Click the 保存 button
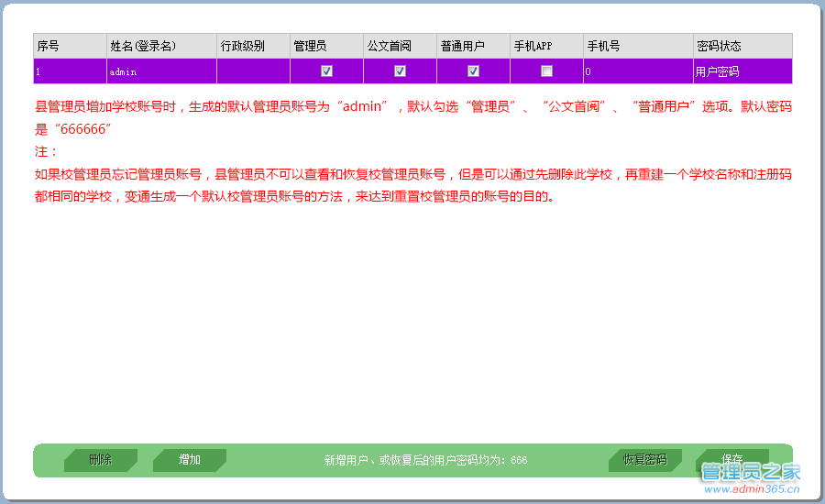 [732, 460]
